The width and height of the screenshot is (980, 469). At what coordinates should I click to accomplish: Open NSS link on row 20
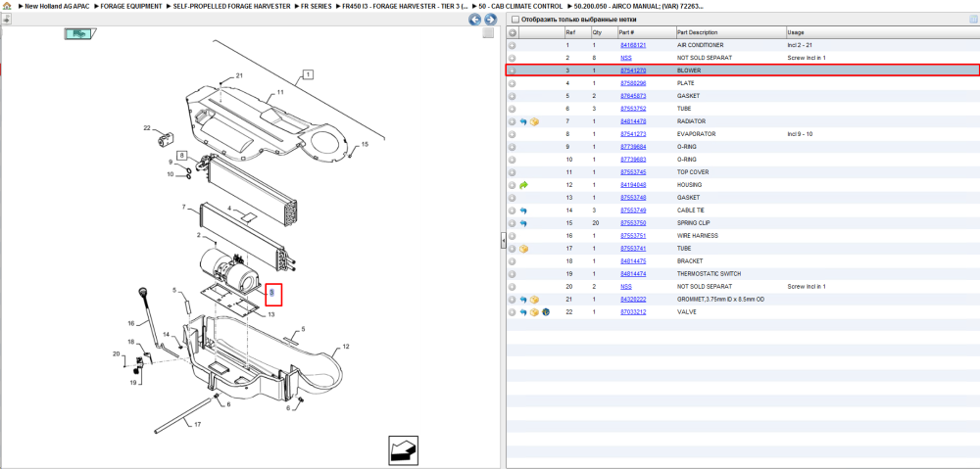[625, 287]
